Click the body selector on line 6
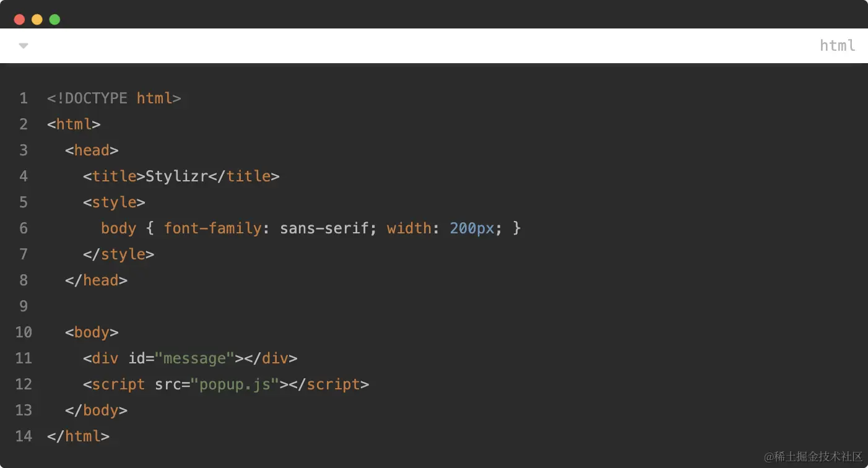This screenshot has height=468, width=868. pyautogui.click(x=118, y=228)
